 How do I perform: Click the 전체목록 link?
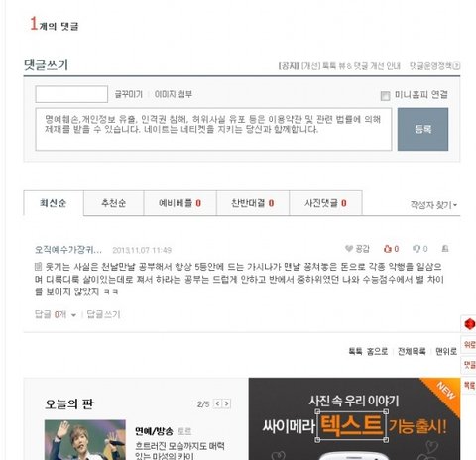click(x=412, y=351)
